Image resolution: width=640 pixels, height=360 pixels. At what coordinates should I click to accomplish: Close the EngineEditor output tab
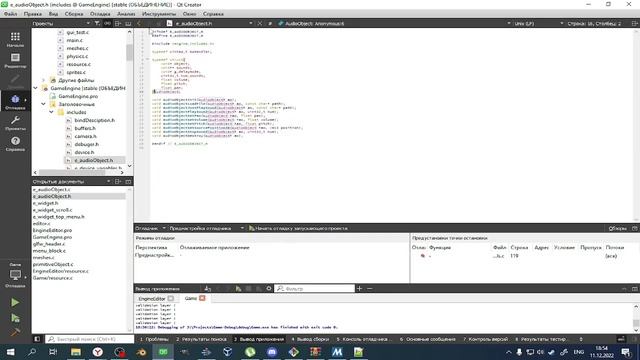tap(171, 298)
